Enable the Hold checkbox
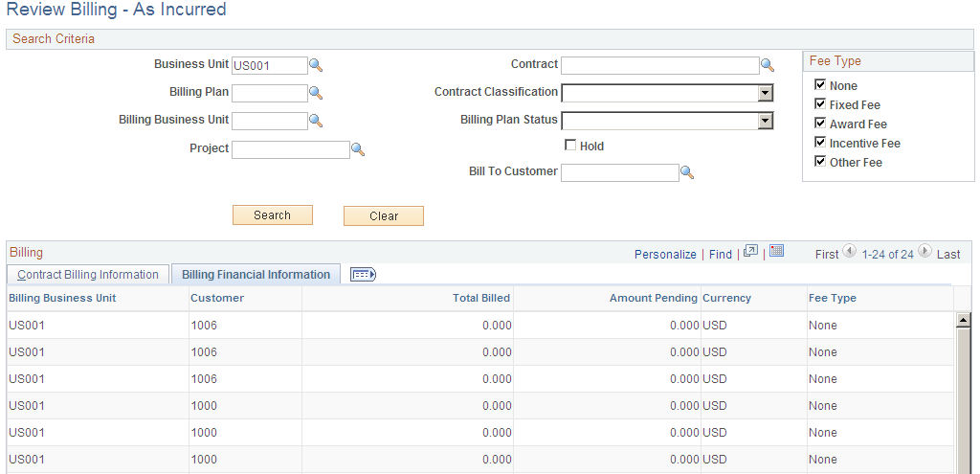 click(570, 146)
